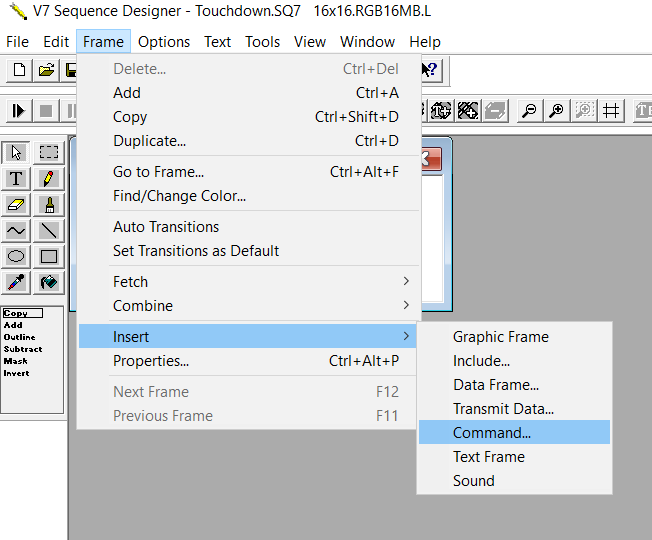Click the zoom out magnifier icon

[529, 111]
